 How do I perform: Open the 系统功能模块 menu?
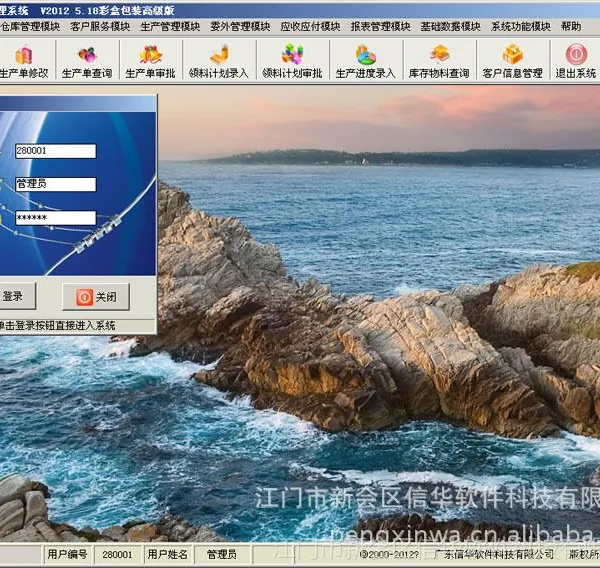[x=521, y=26]
